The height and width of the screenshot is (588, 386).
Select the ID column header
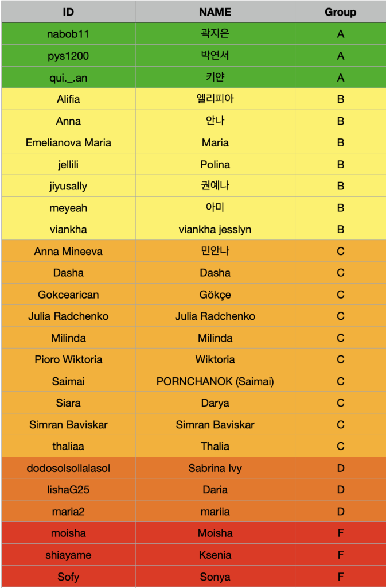click(x=68, y=12)
